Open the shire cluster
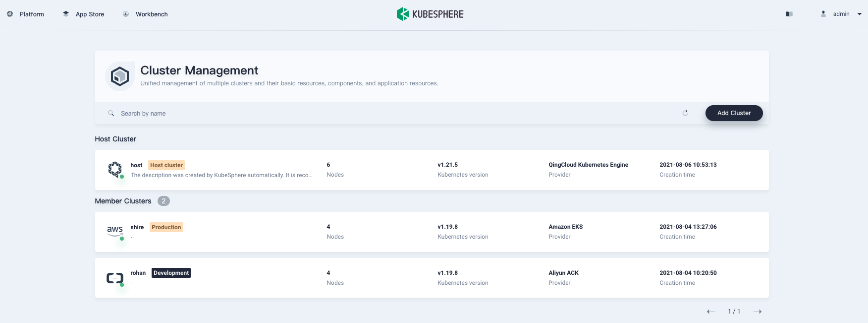 click(137, 227)
